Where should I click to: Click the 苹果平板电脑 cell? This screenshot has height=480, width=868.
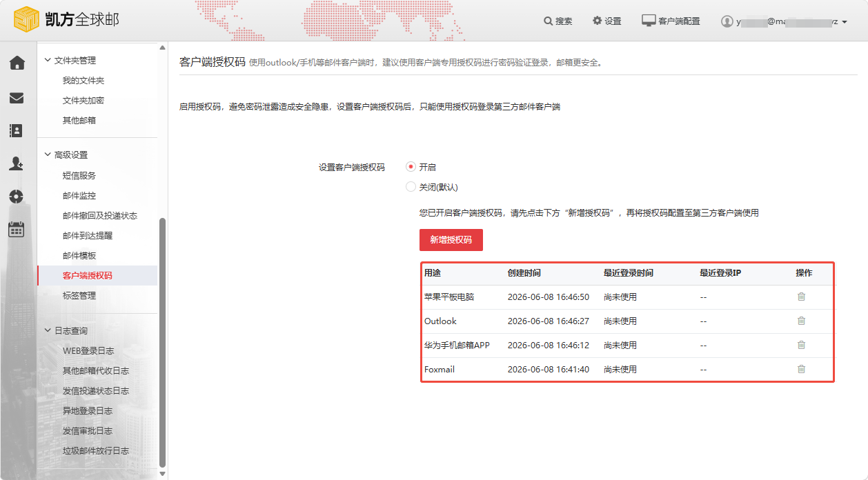[x=449, y=297]
